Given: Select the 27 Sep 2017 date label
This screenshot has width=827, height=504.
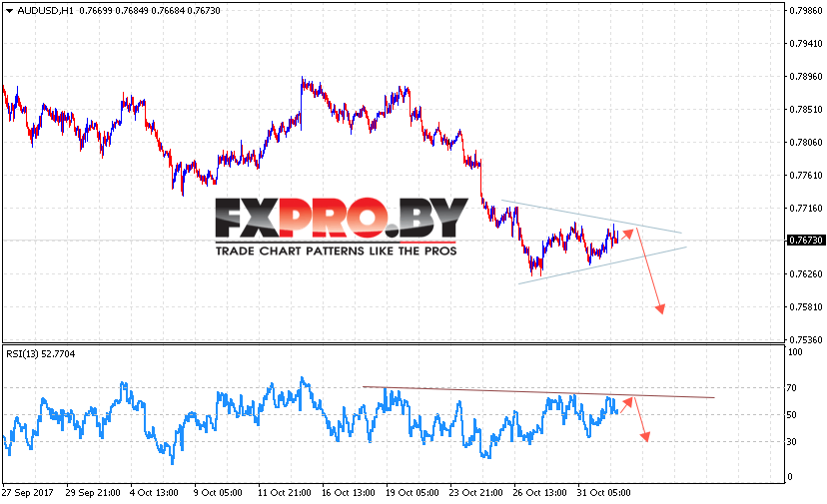Looking at the screenshot, I should (28, 493).
